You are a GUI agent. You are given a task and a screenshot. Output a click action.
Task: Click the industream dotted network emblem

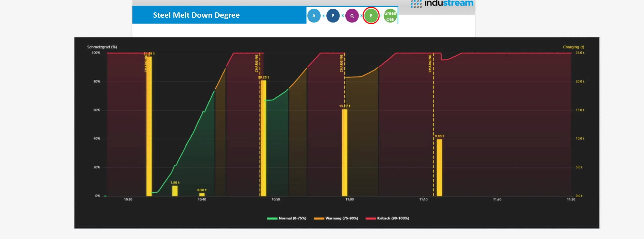(x=416, y=3)
